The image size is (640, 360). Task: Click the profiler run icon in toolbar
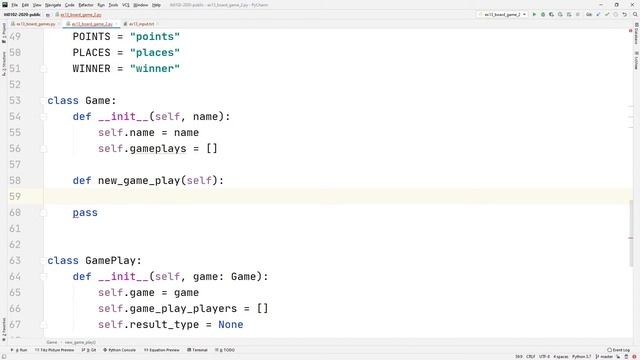(560, 14)
